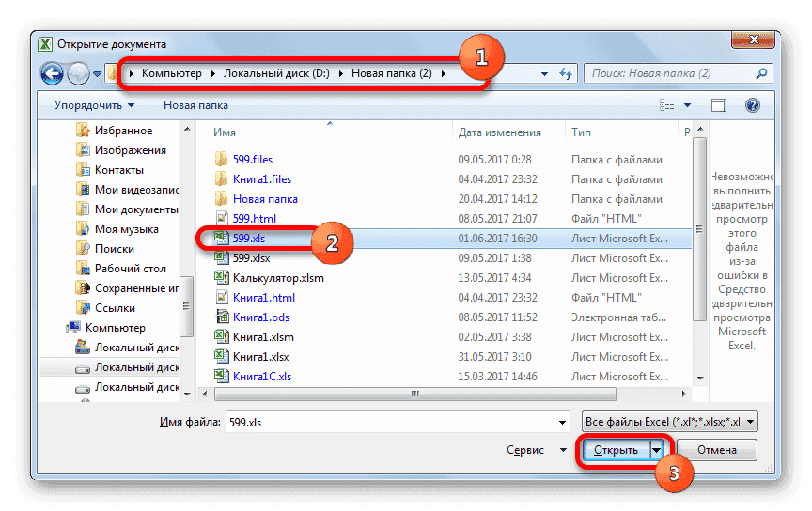Click the 599.xls Excel file icon

tap(221, 238)
